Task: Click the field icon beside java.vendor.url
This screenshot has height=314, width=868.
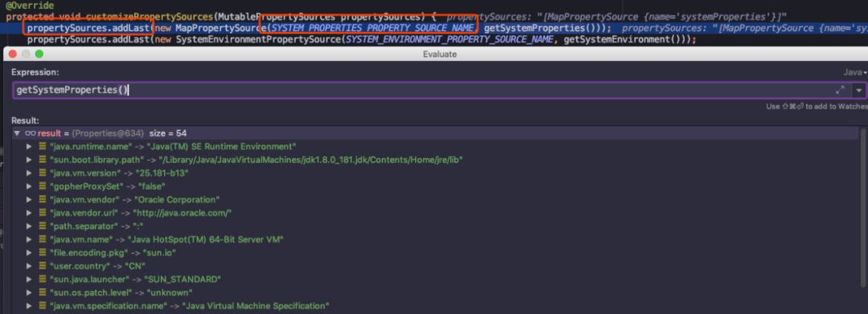Action: coord(42,213)
